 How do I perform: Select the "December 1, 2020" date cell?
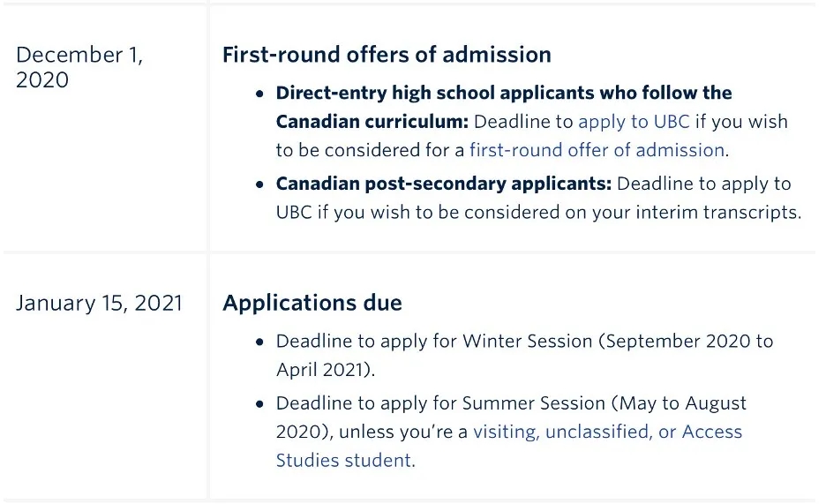pyautogui.click(x=79, y=67)
